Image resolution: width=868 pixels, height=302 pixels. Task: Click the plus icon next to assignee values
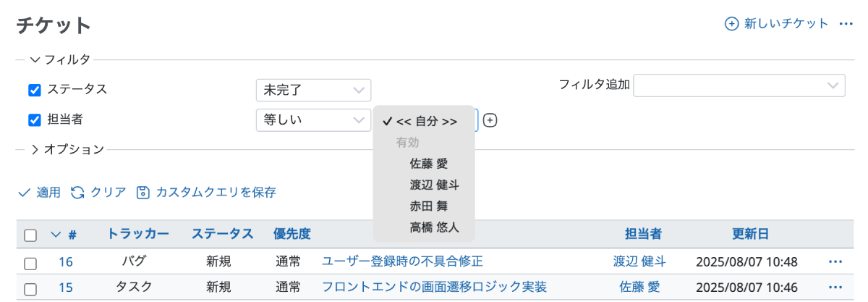pyautogui.click(x=490, y=120)
